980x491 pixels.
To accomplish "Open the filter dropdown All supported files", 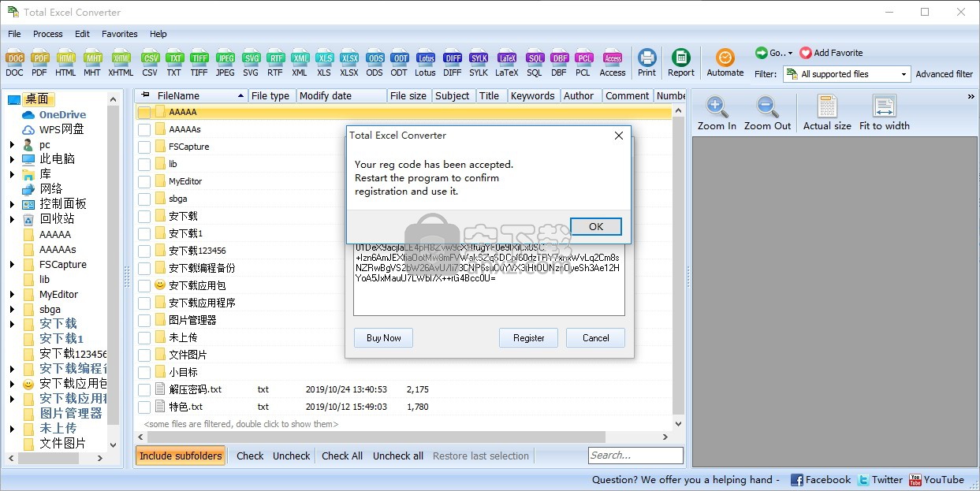I will point(847,74).
